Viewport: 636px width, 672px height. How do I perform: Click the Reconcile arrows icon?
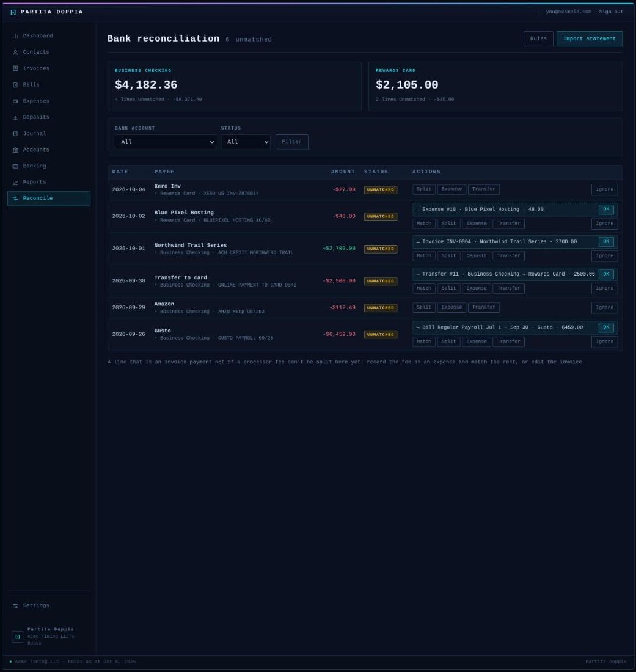tap(15, 199)
